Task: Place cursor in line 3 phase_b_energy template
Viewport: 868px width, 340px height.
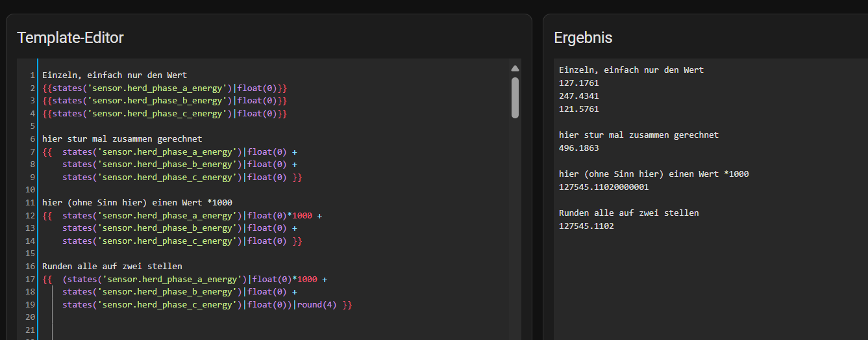Action: [x=164, y=101]
